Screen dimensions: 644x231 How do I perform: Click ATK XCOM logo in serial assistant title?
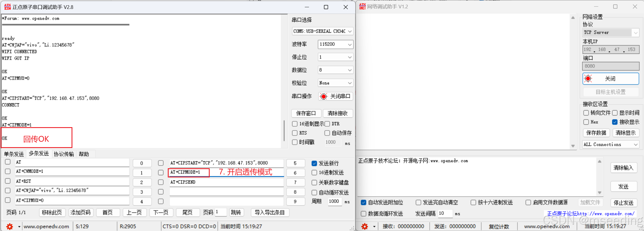[7, 7]
